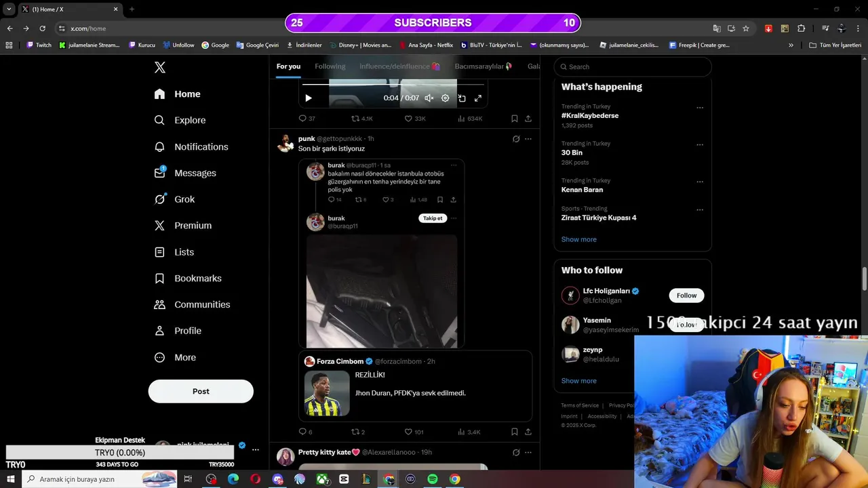Switch to the Following tab
The height and width of the screenshot is (488, 868).
tap(330, 66)
